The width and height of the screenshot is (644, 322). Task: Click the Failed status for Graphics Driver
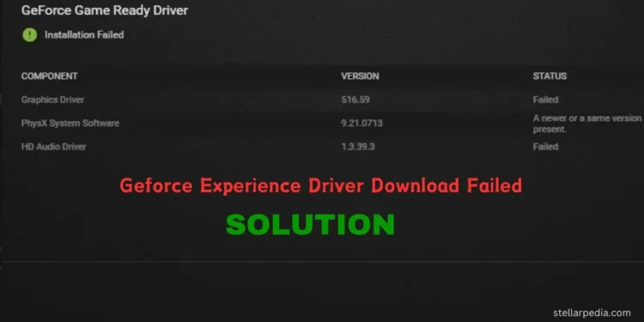545,100
